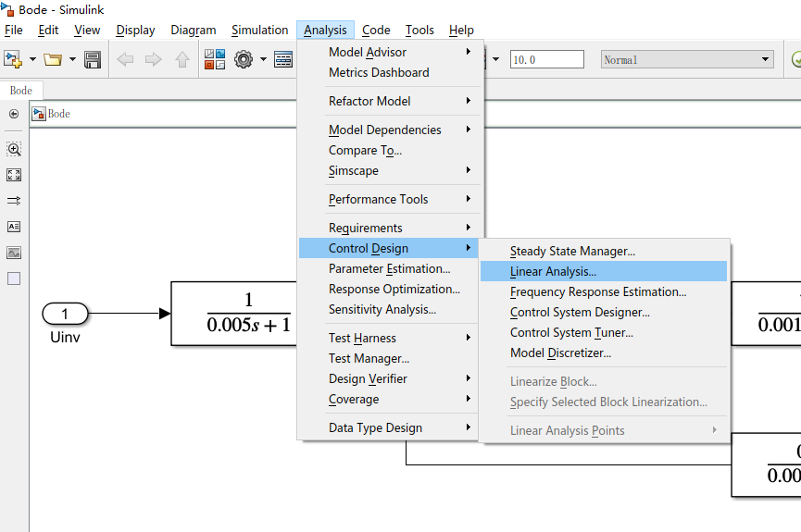Open the Simulation menu
Viewport: 801px width, 532px height.
pyautogui.click(x=259, y=31)
